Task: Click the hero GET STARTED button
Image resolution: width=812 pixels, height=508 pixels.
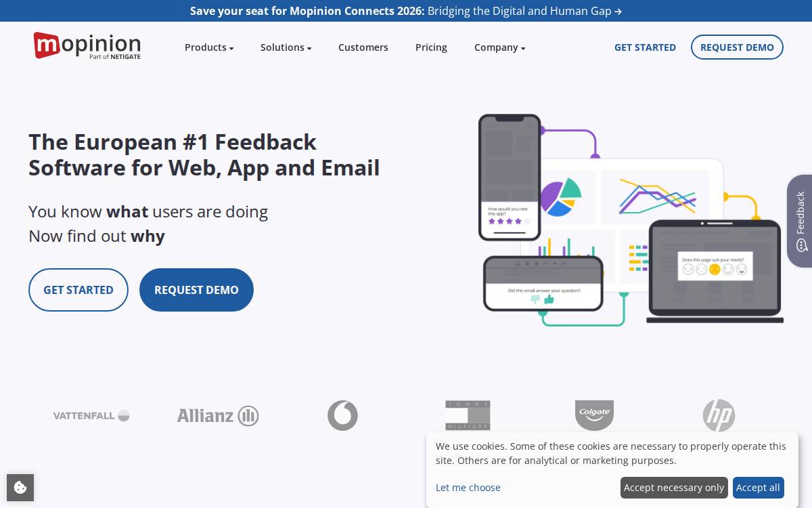Action: coord(78,290)
